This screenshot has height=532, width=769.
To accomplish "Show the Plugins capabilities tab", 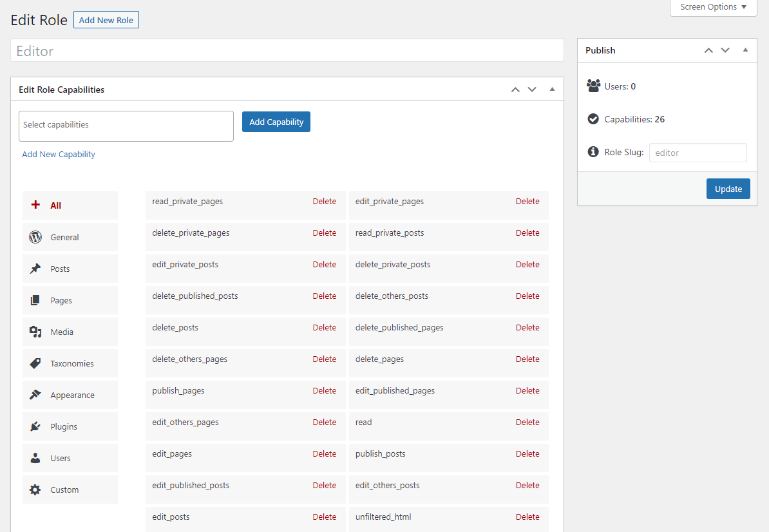I will tap(70, 426).
